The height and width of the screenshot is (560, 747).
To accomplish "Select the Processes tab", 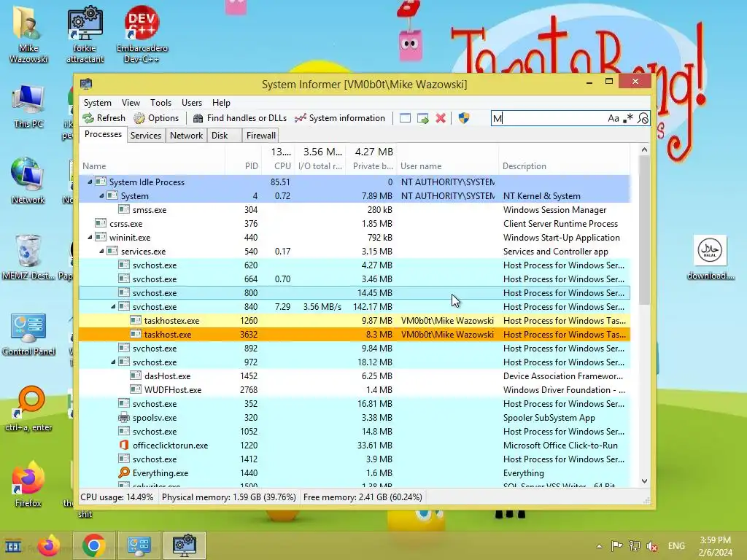I will pyautogui.click(x=103, y=134).
